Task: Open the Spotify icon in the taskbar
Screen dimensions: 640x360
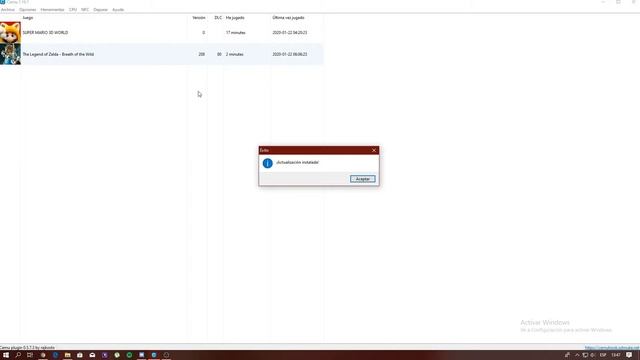Action: coord(129,355)
